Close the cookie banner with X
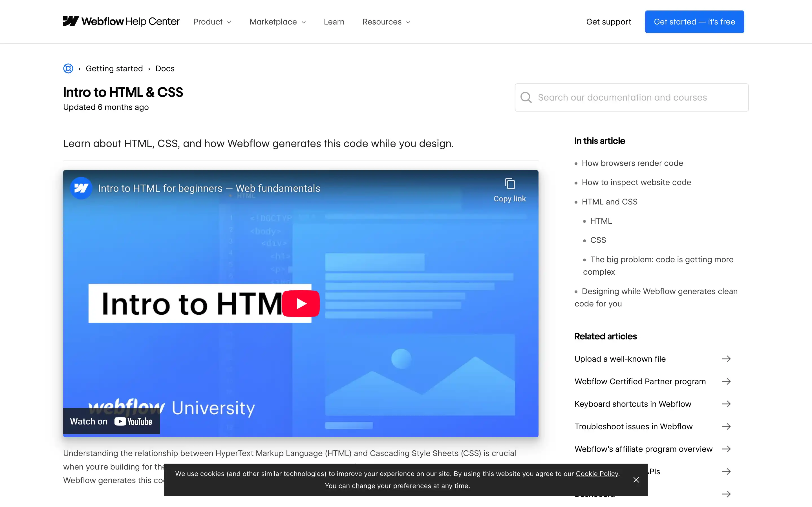 pyautogui.click(x=636, y=480)
